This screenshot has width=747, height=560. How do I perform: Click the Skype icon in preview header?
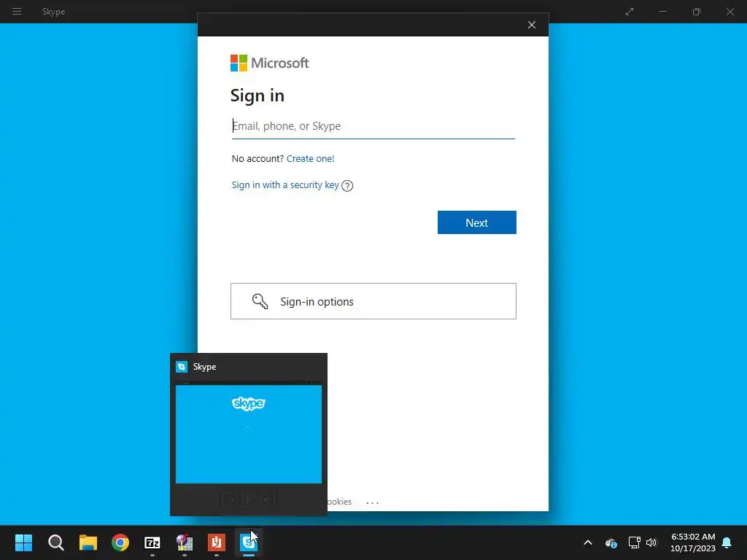[x=182, y=367]
